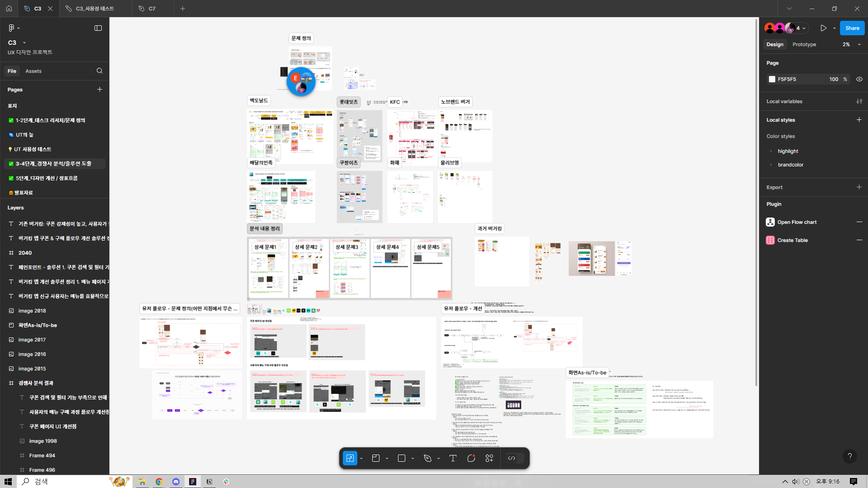Switch to the C7 file tab

pyautogui.click(x=153, y=9)
